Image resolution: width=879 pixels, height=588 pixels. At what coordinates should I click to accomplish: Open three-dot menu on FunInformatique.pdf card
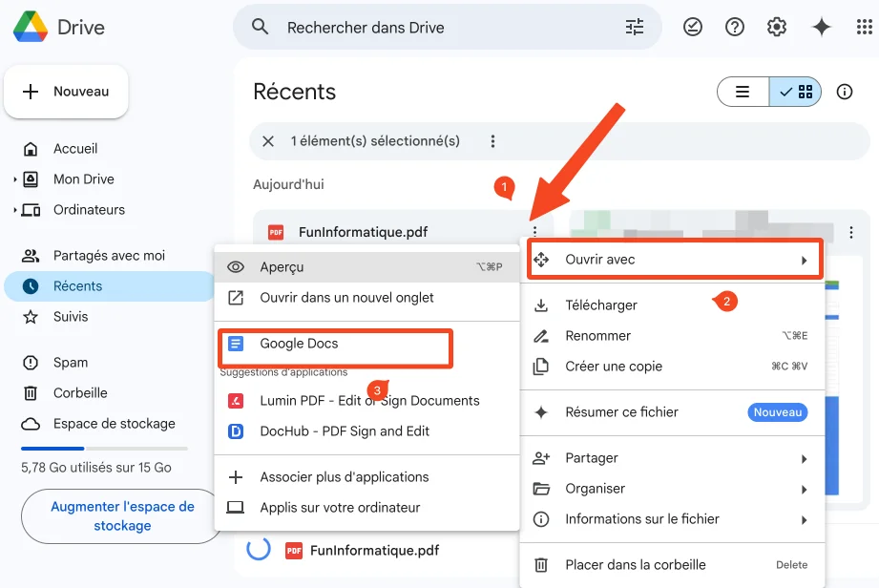[x=534, y=232]
